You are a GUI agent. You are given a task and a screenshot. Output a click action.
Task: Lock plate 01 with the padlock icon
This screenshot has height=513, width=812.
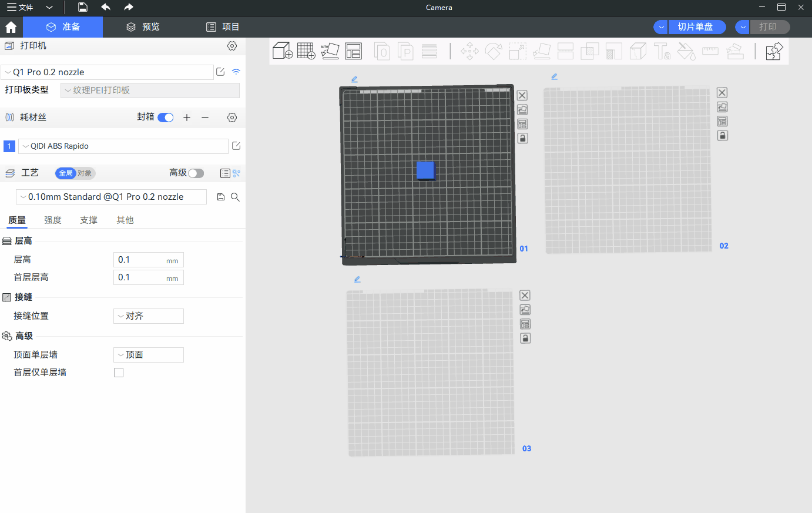click(522, 138)
